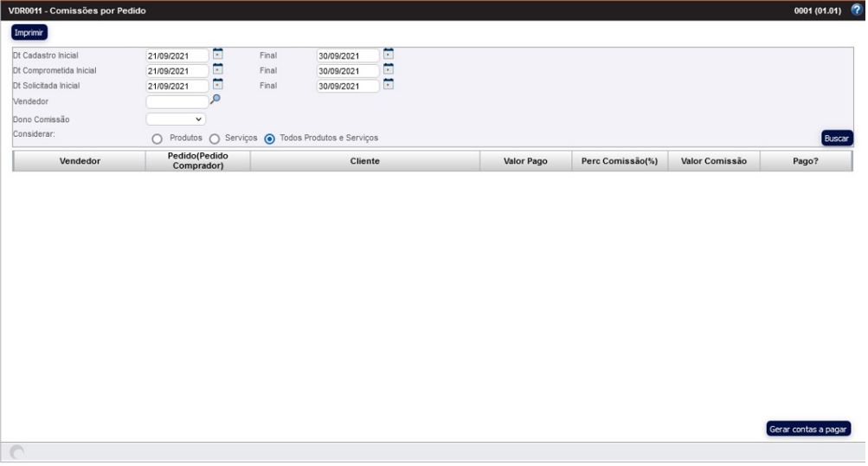Open calendar for Dt Solicitada Final
This screenshot has height=466, width=868.
[389, 84]
